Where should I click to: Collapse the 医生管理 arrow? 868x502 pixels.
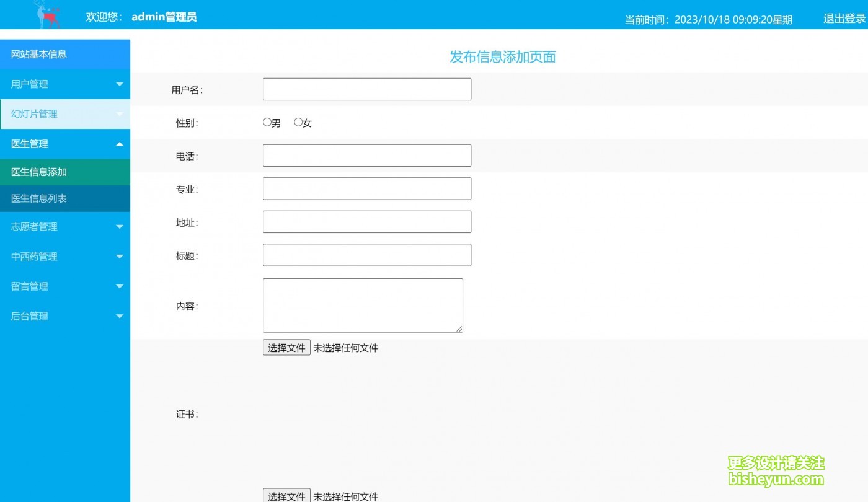(x=120, y=144)
